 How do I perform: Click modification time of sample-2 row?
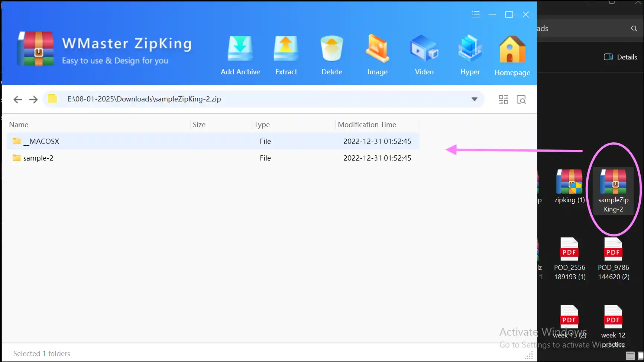[377, 158]
